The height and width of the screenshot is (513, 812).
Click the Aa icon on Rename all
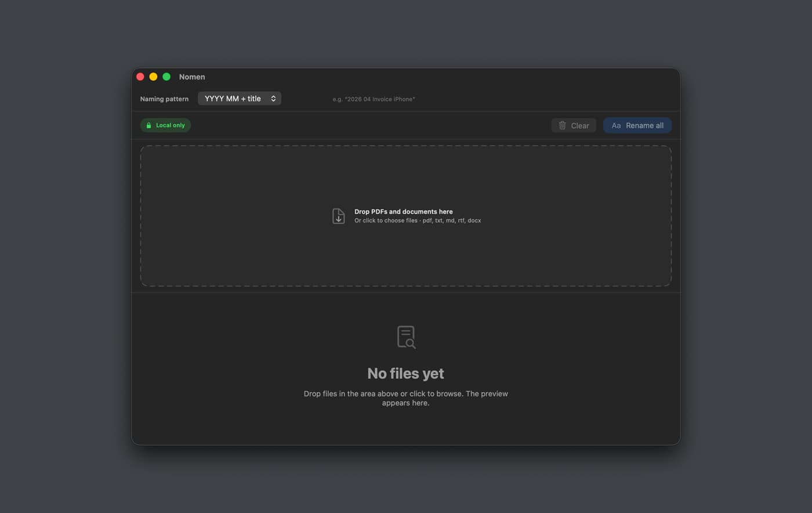tap(616, 125)
